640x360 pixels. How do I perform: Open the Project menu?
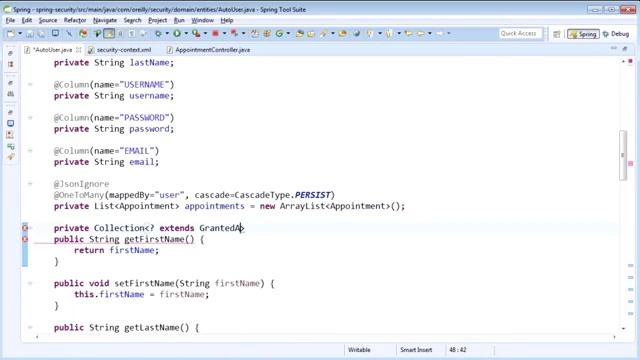click(158, 20)
